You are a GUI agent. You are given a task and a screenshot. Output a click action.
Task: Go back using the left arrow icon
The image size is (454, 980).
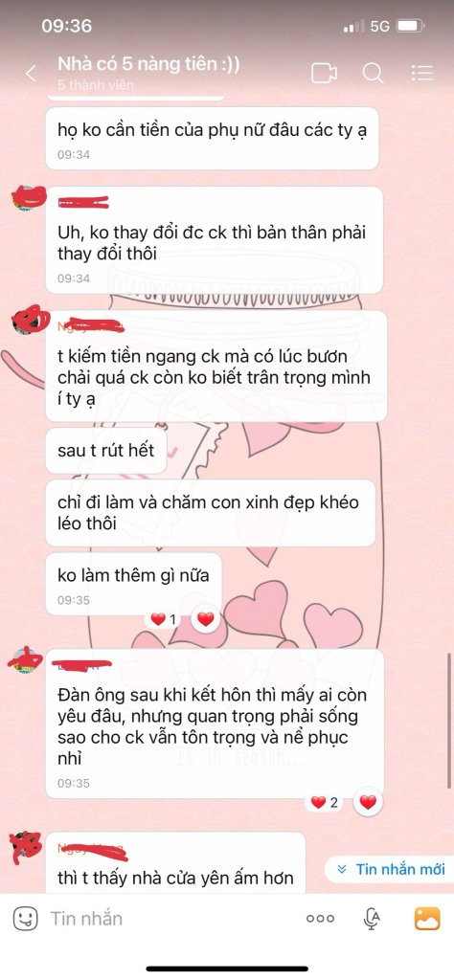coord(31,74)
